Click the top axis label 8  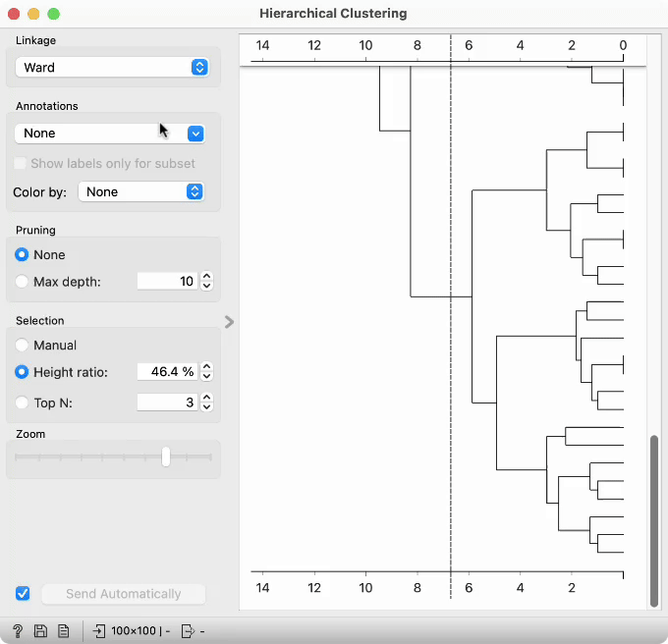tap(417, 45)
